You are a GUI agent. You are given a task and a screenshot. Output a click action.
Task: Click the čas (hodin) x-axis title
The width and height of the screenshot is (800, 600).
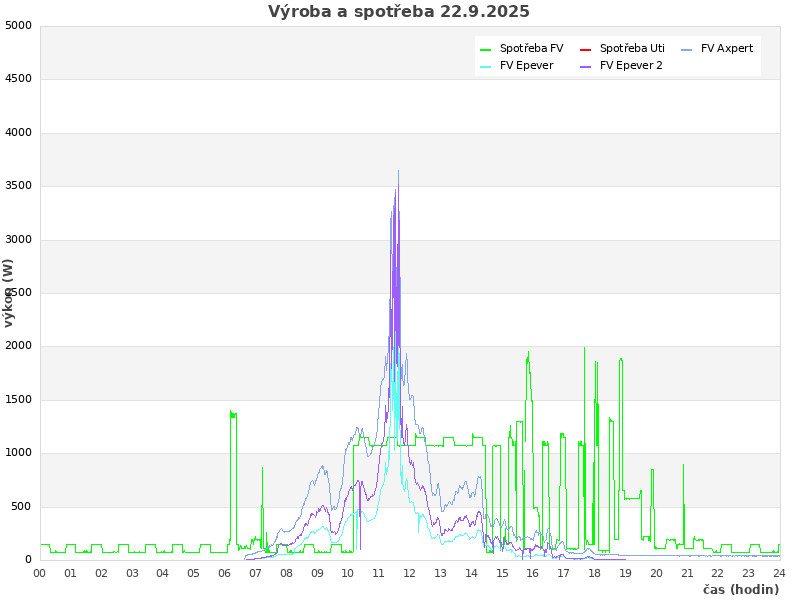coord(740,590)
